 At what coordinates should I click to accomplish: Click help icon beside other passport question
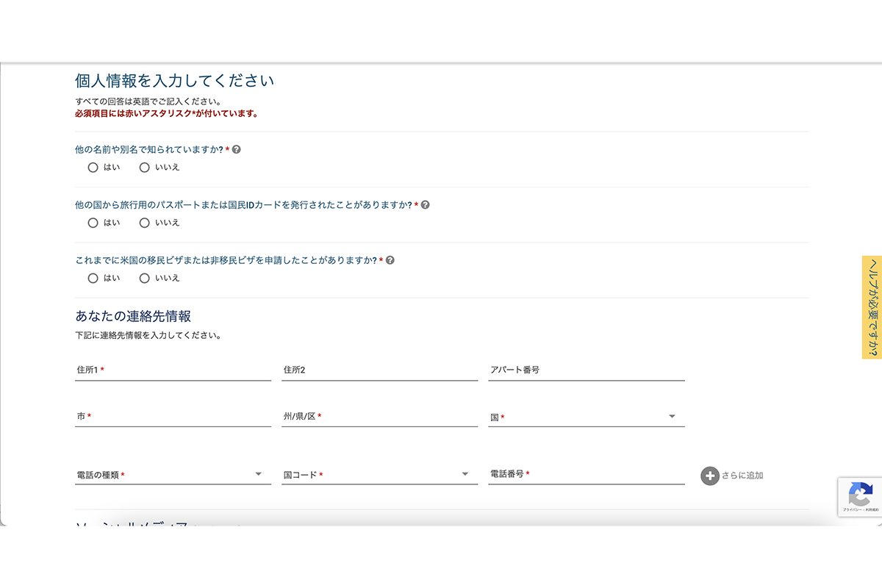(x=425, y=205)
